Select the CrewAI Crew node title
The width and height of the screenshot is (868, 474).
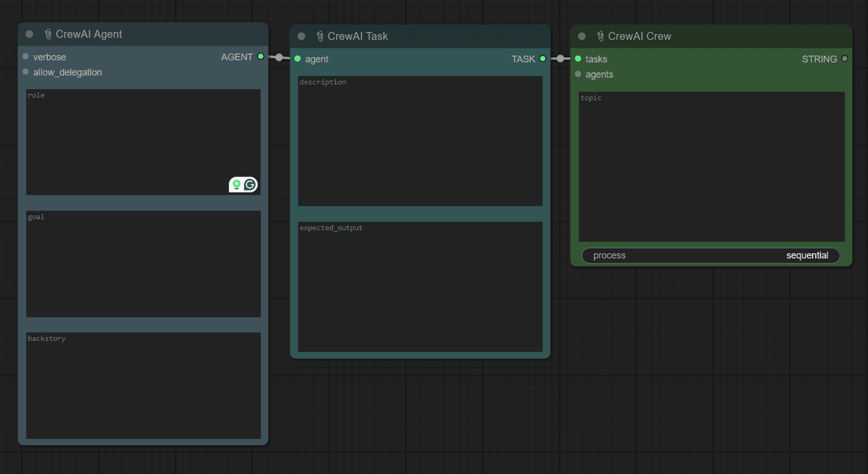[640, 36]
